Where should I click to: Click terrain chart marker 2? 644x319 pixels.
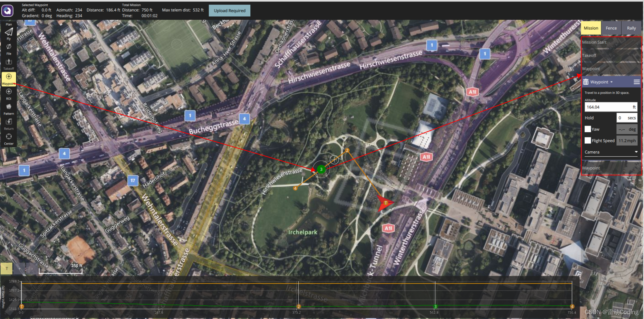[299, 306]
